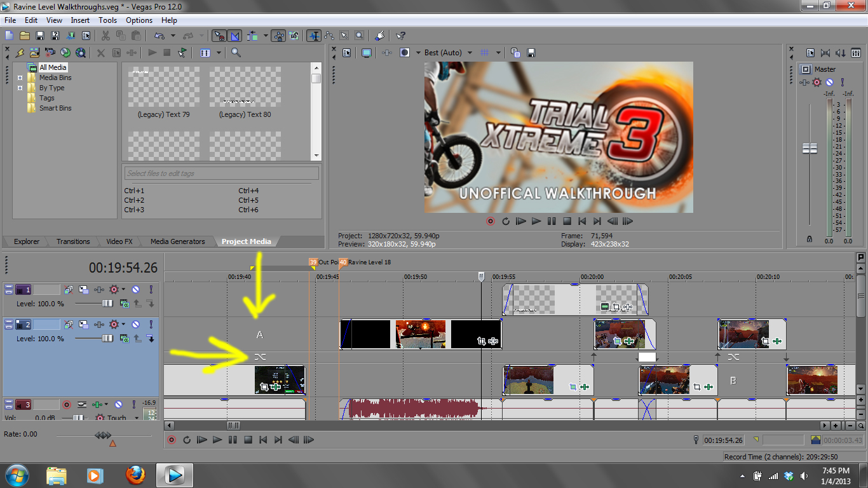
Task: Click Extract Audio from CD icon
Action: [65, 53]
